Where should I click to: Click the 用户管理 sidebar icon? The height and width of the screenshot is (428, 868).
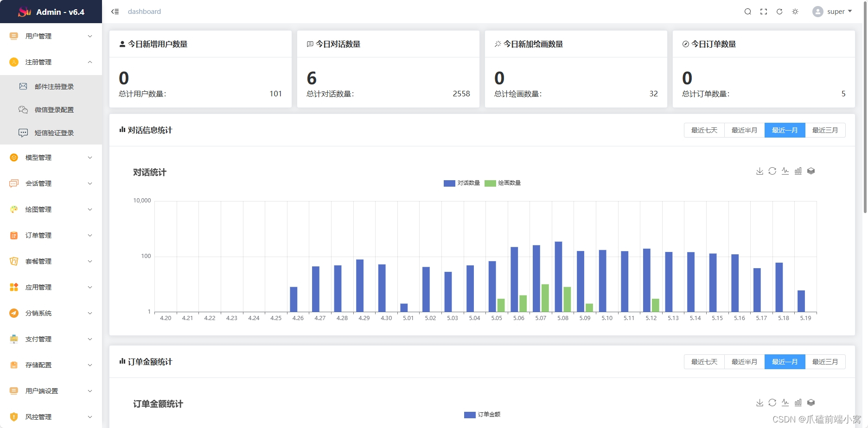(14, 36)
